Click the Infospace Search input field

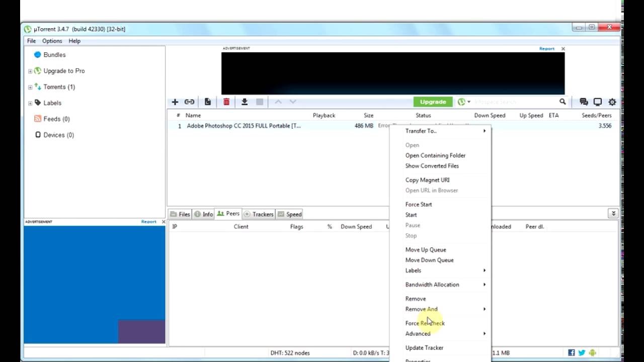[x=514, y=102]
